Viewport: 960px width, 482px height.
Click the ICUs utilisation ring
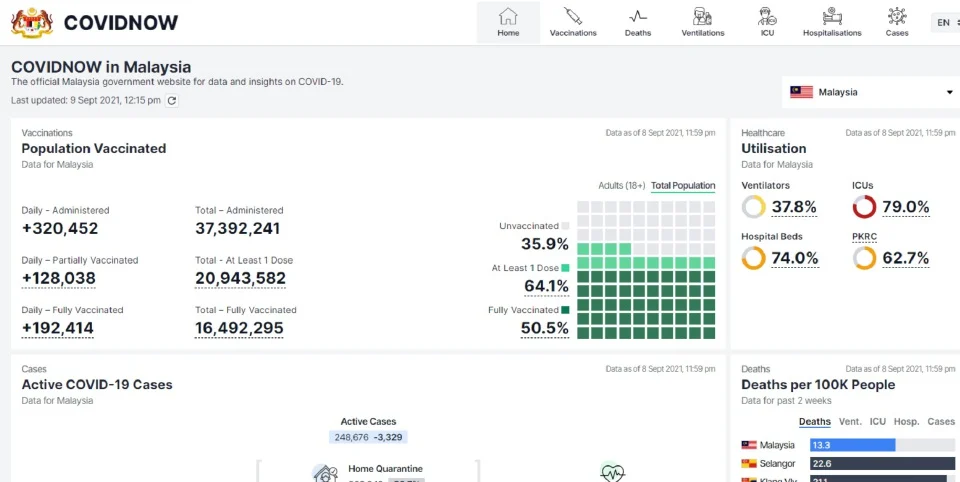[864, 207]
